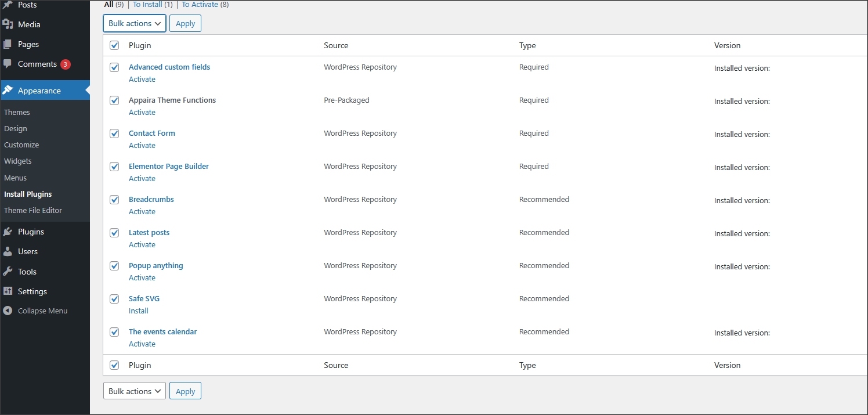Open the top Bulk actions dropdown
The image size is (868, 415).
tap(135, 23)
